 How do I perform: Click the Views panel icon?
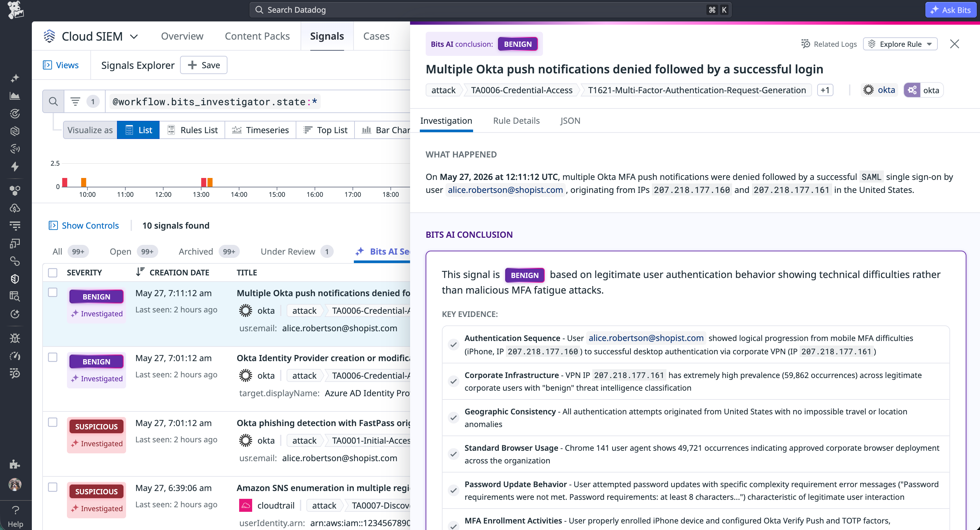click(x=47, y=65)
